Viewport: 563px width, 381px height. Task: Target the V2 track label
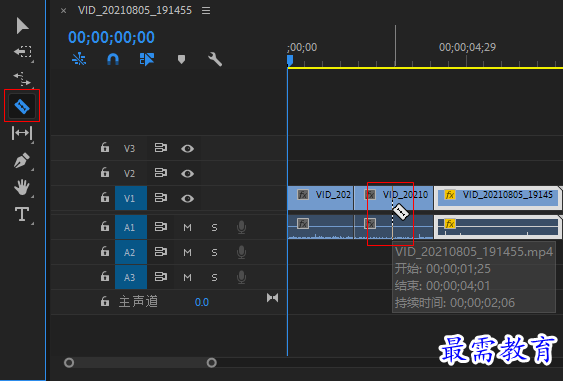tap(130, 173)
